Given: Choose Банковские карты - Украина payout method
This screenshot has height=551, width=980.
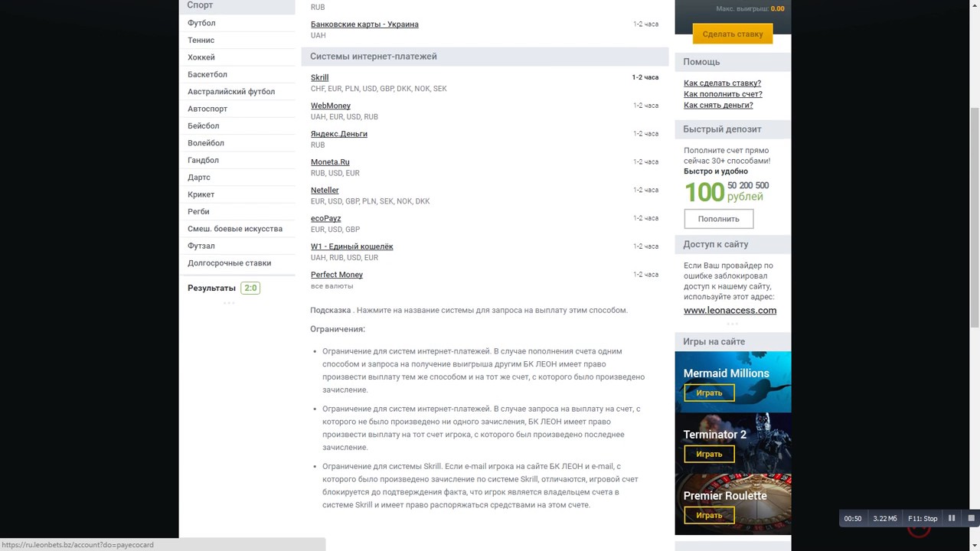Looking at the screenshot, I should [x=364, y=24].
